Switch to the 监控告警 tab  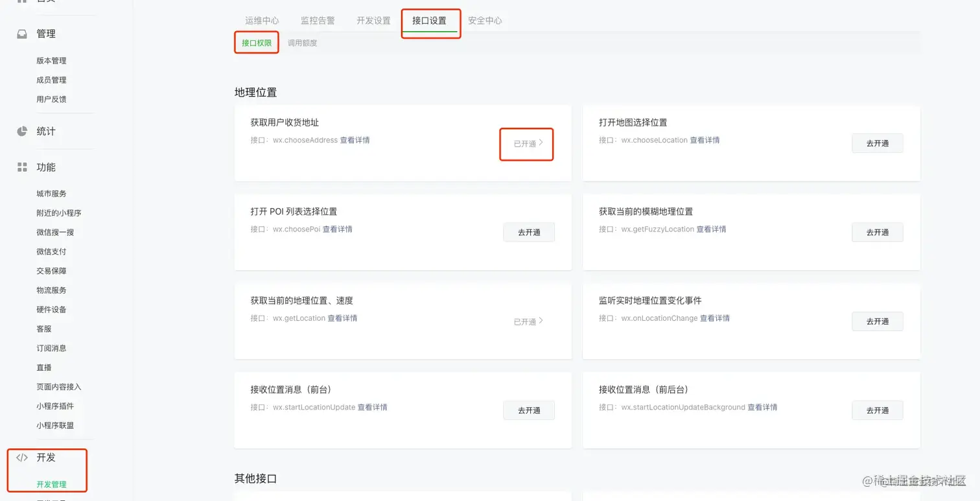tap(318, 21)
